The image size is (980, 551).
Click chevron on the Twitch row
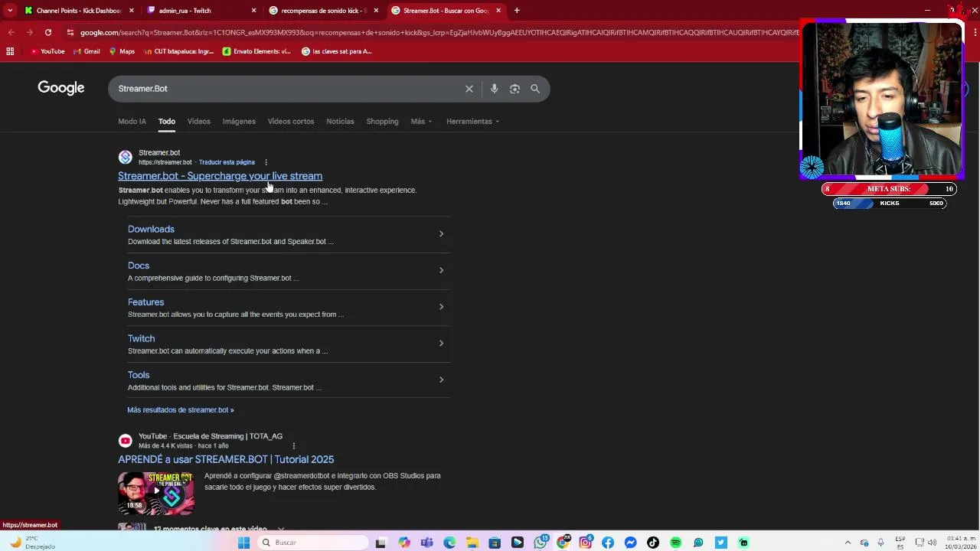(x=441, y=343)
